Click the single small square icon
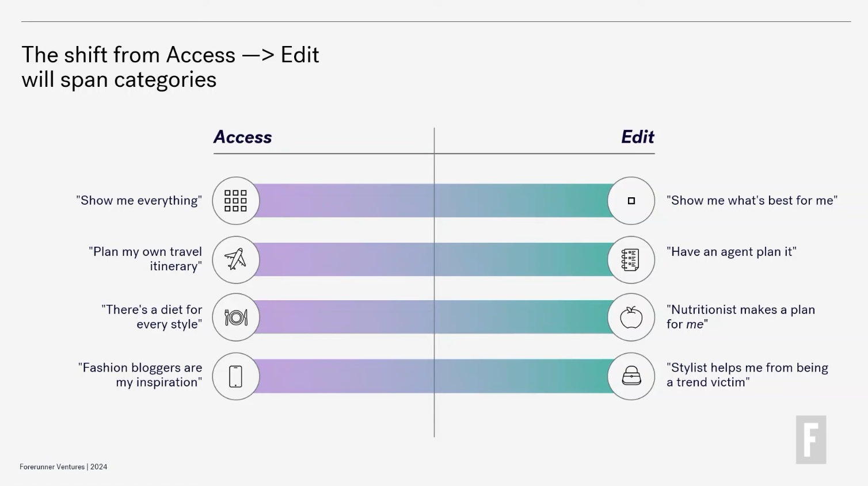 631,201
